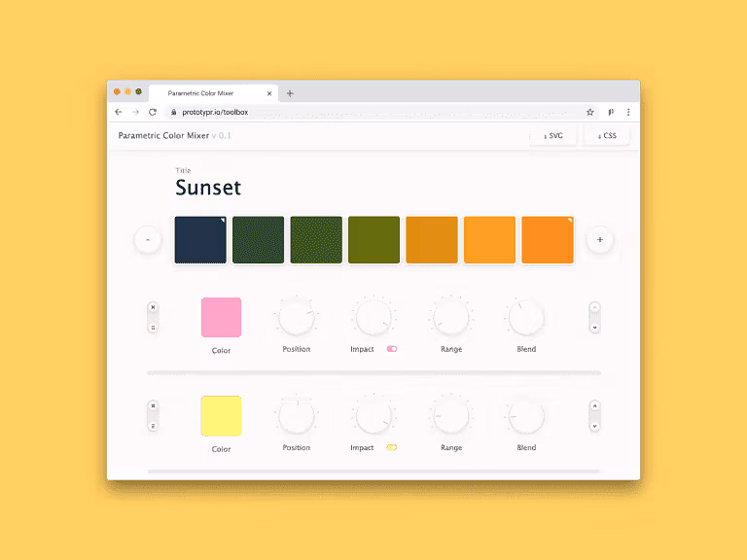Viewport: 747px width, 560px height.
Task: Click the plus button beside the palette
Action: 599,239
